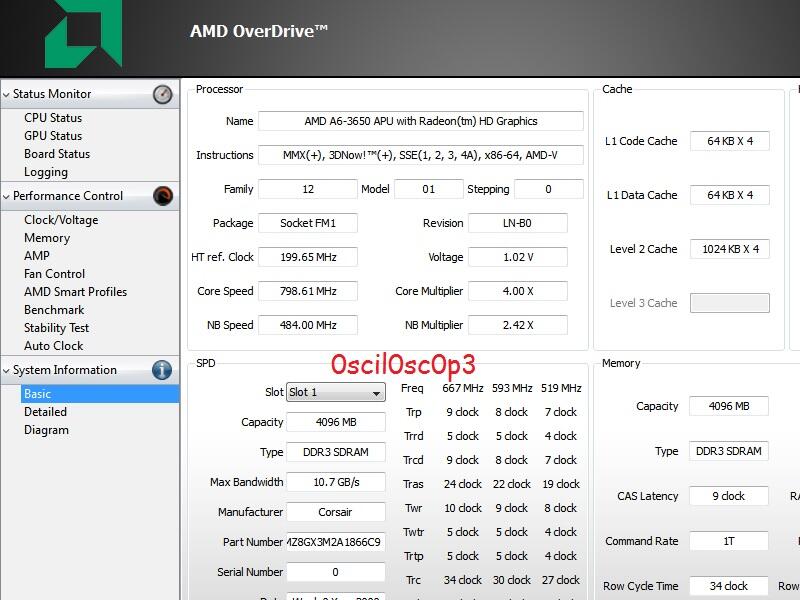Click the CAS Latency field
Viewport: 800px width, 600px height.
[x=729, y=496]
